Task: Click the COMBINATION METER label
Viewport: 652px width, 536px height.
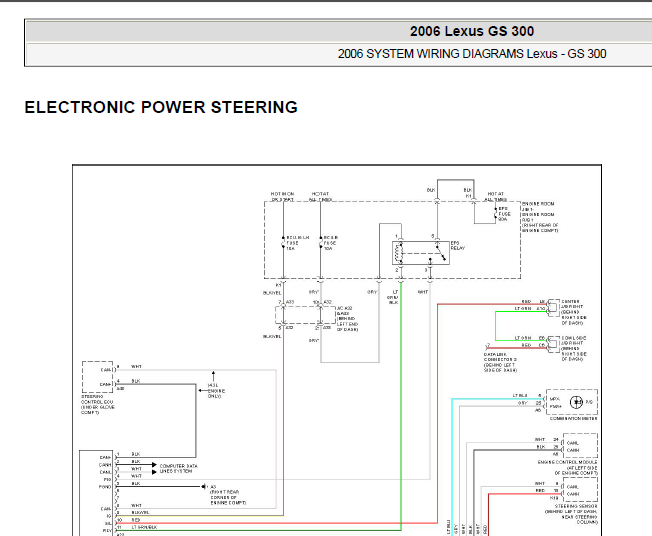Action: (x=573, y=418)
